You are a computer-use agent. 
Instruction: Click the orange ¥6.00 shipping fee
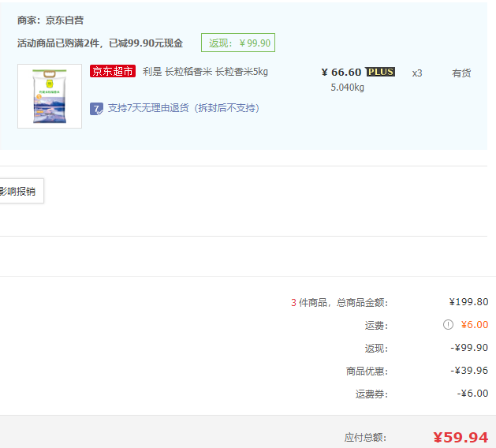tap(475, 325)
